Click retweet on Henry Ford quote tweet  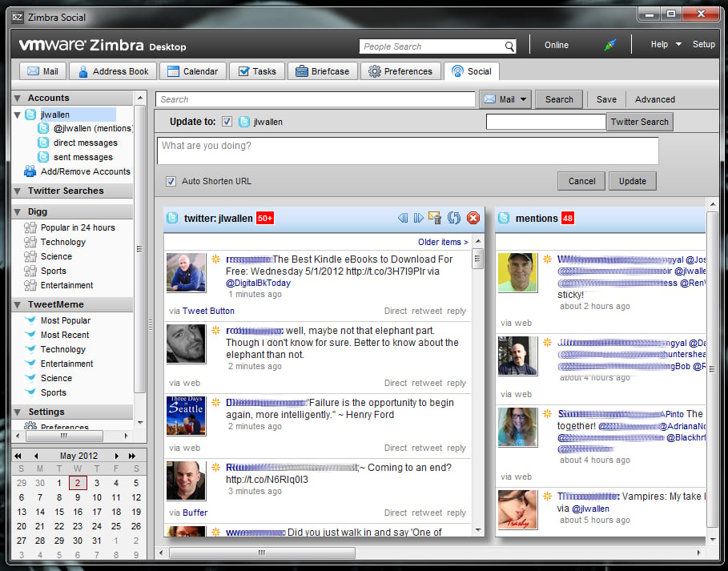click(x=427, y=448)
